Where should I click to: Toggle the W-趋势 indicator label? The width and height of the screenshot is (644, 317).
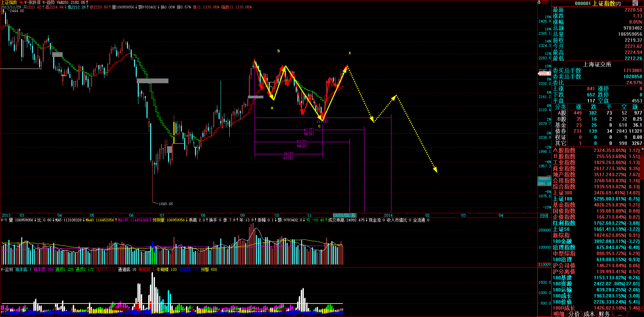click(49, 2)
